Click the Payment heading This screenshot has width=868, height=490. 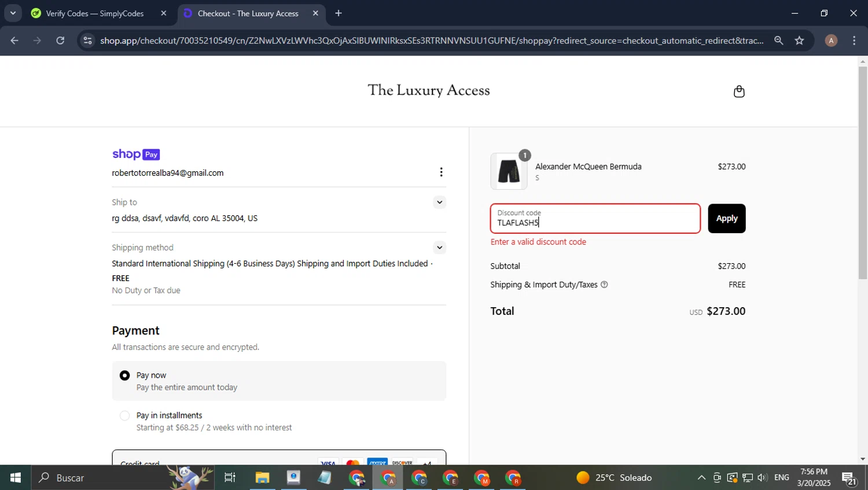[135, 331]
